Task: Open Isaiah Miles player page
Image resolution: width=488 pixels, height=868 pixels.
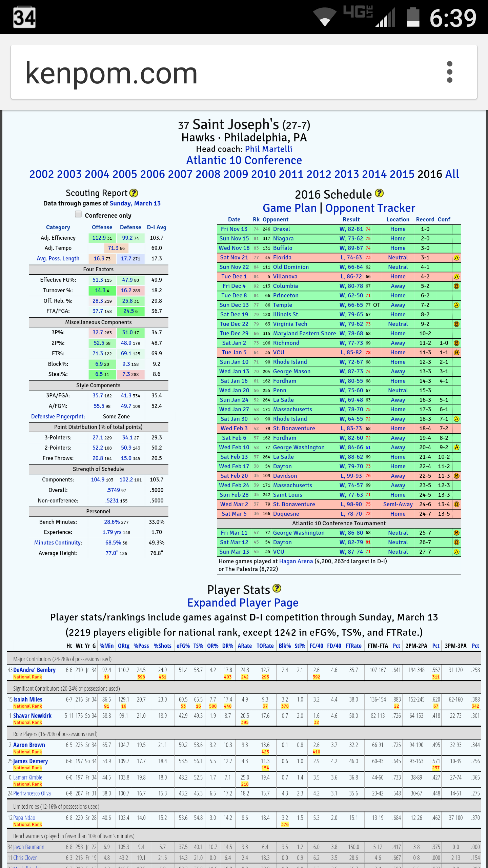Action: click(x=28, y=699)
